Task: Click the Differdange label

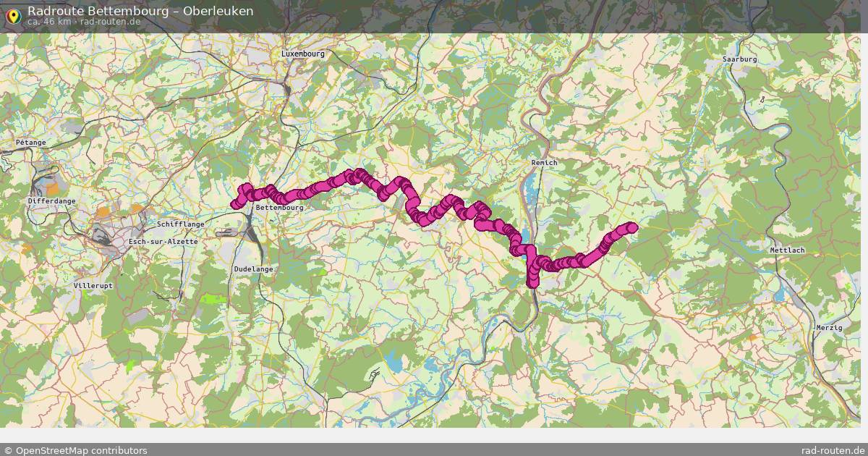Action: [51, 200]
